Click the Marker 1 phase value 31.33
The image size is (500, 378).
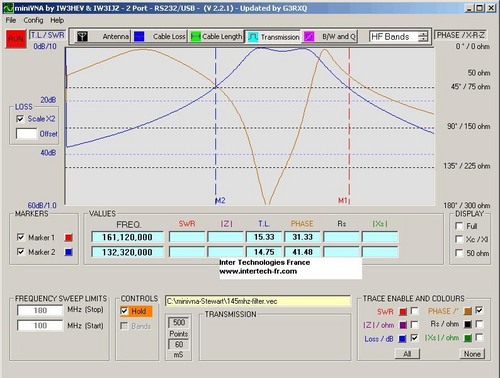click(x=302, y=237)
